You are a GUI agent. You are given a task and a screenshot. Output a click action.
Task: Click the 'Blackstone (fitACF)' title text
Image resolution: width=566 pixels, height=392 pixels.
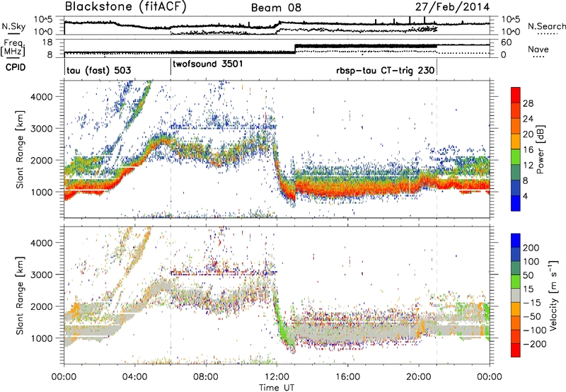pos(126,6)
